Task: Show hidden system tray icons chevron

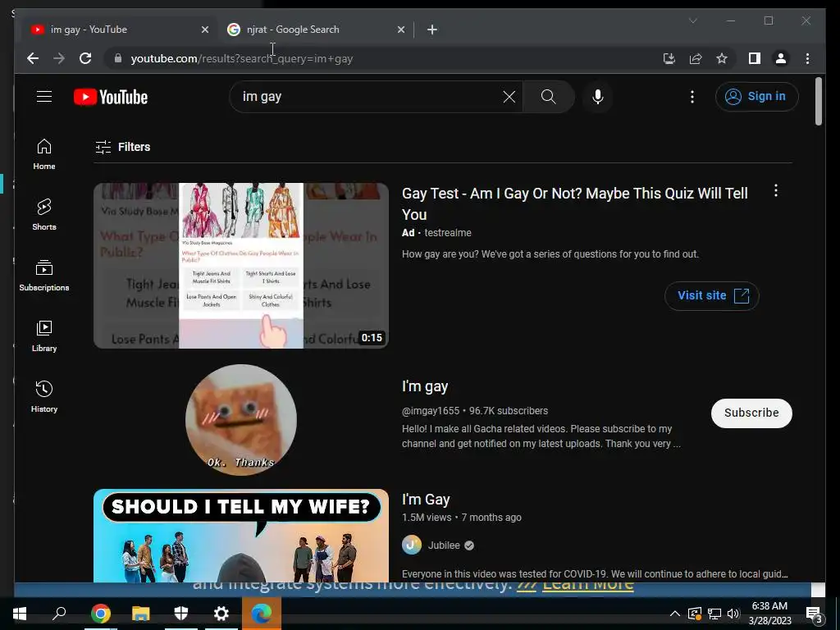Action: coord(675,614)
